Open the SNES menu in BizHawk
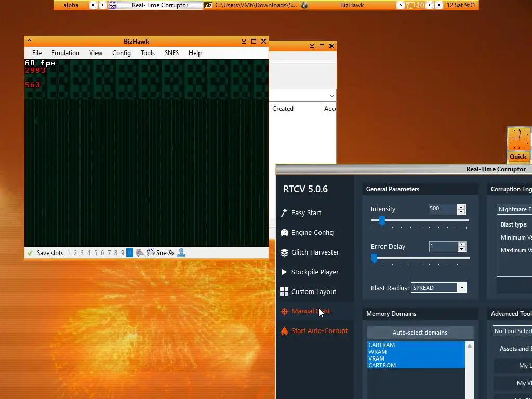This screenshot has width=532, height=399. tap(171, 53)
